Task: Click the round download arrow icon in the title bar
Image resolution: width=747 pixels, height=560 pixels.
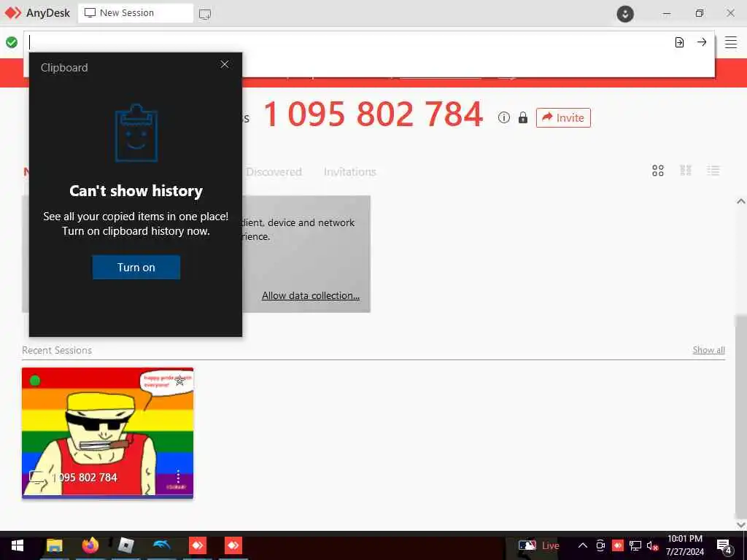Action: coord(625,14)
